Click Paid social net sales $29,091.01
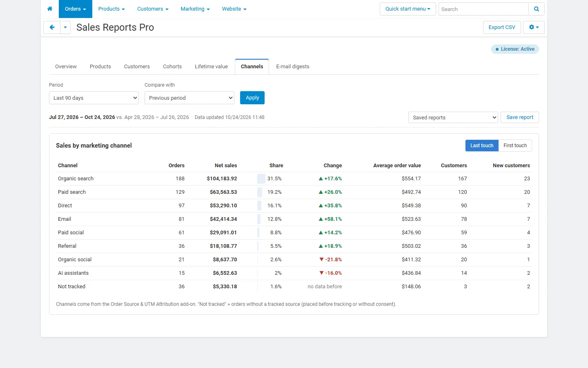This screenshot has width=588, height=368. (223, 233)
